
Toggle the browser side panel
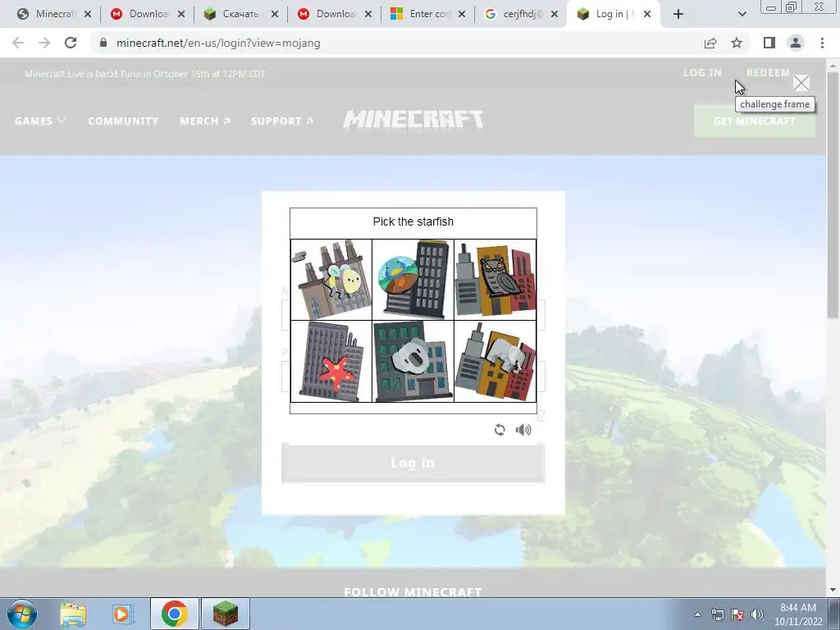769,43
